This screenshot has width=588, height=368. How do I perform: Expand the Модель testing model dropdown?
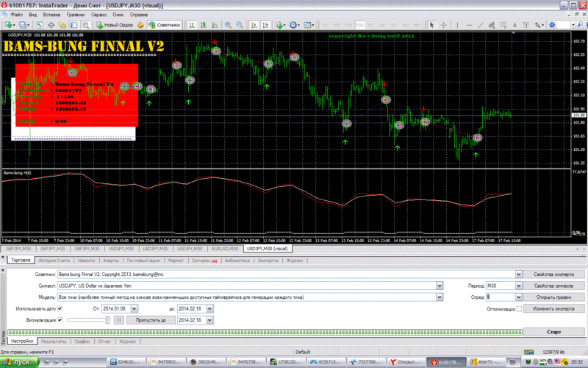click(x=440, y=297)
